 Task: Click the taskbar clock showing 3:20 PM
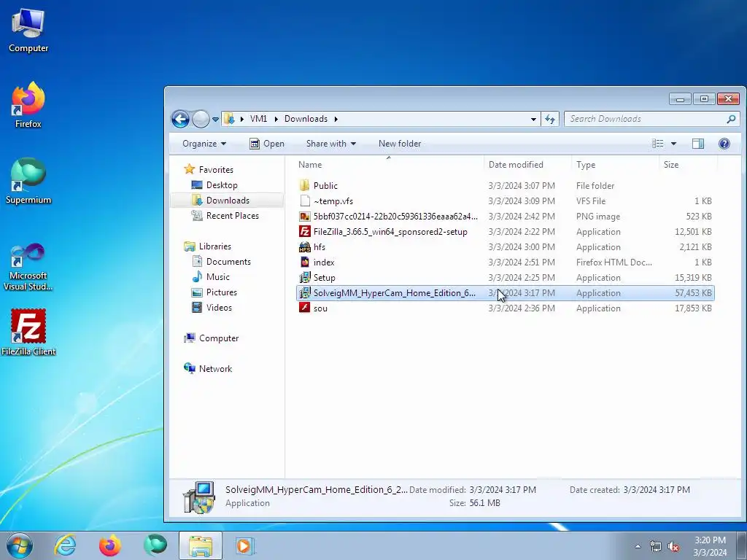tap(710, 546)
